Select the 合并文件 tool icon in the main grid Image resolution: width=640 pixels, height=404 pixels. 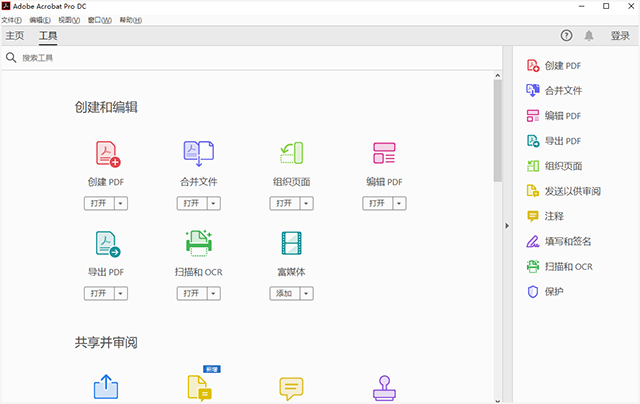click(x=199, y=153)
